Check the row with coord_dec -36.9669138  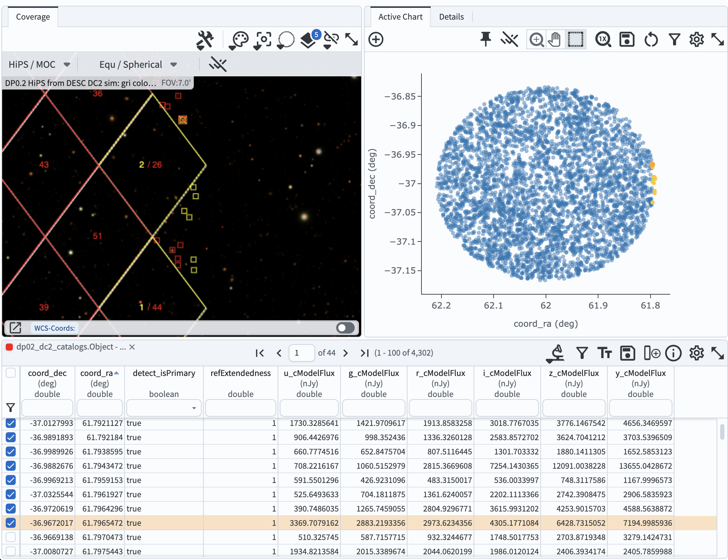(11, 537)
